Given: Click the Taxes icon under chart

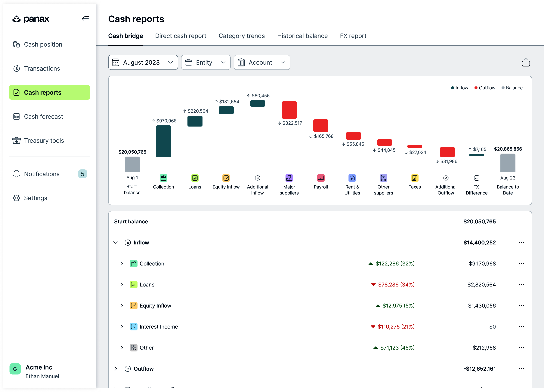Looking at the screenshot, I should tap(414, 178).
